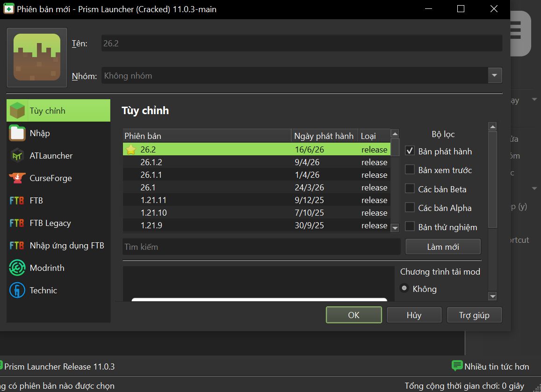Uncheck the Bản phát hành filter
541x392 pixels.
click(x=410, y=151)
